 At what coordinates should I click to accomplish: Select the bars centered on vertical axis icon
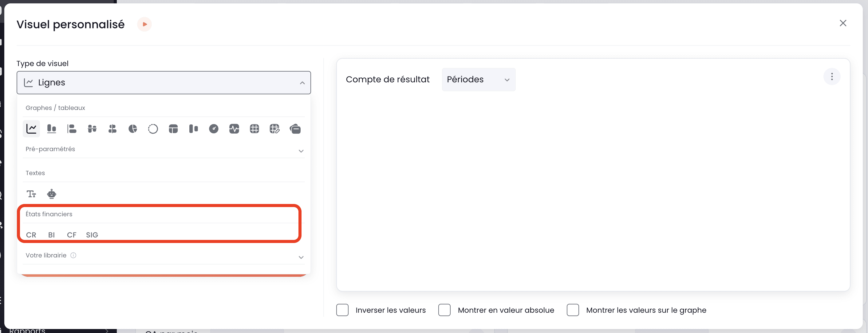[x=112, y=129]
